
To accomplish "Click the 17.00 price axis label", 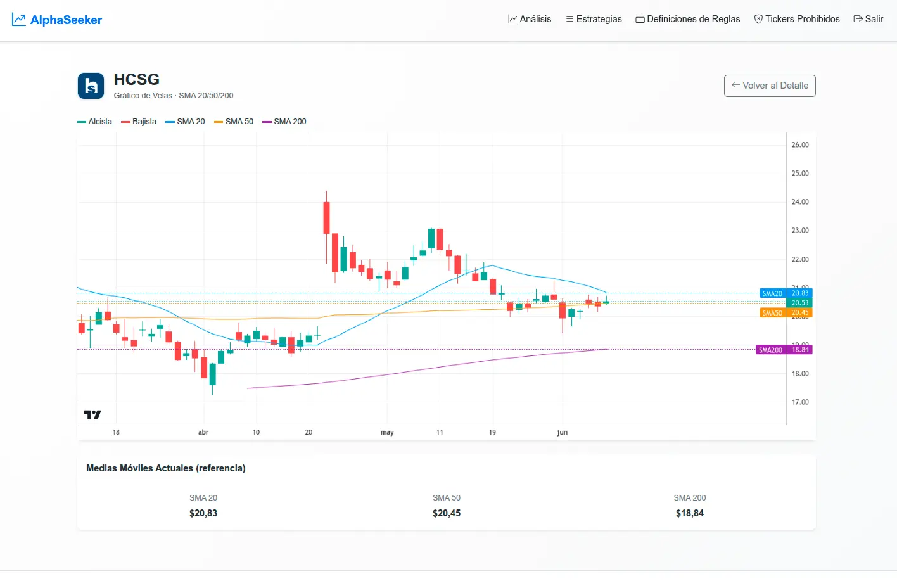I will 800,402.
